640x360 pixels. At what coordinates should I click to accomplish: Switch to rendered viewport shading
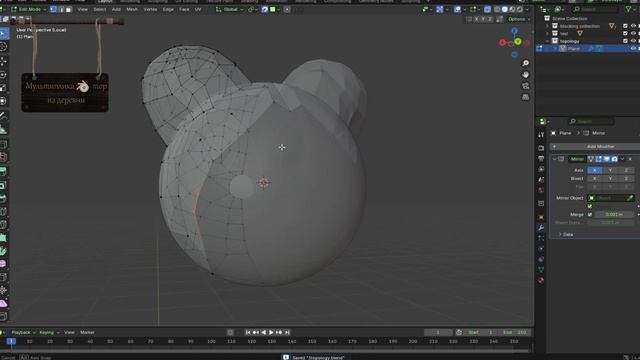point(520,9)
